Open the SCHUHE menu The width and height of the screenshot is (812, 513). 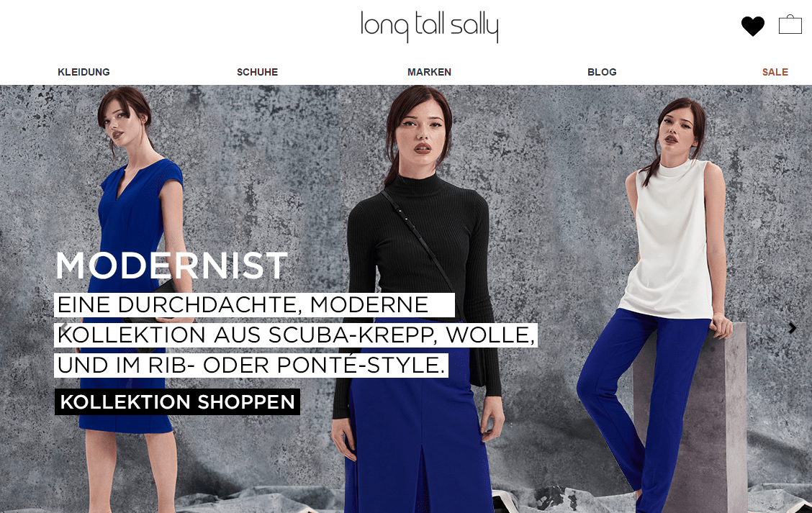258,72
